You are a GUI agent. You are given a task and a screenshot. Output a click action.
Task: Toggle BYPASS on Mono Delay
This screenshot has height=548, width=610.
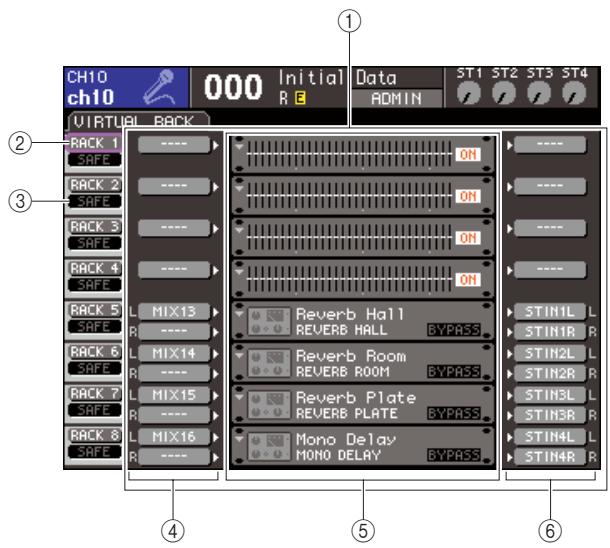pos(454,455)
